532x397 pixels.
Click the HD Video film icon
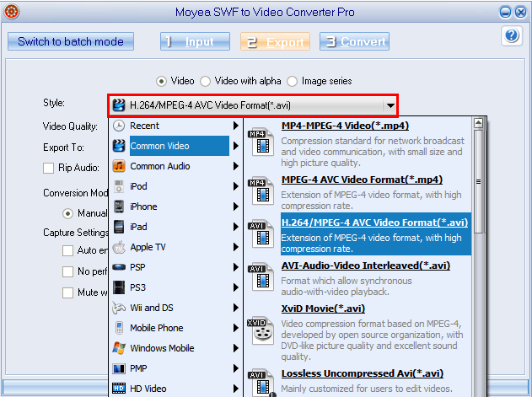pyautogui.click(x=119, y=389)
